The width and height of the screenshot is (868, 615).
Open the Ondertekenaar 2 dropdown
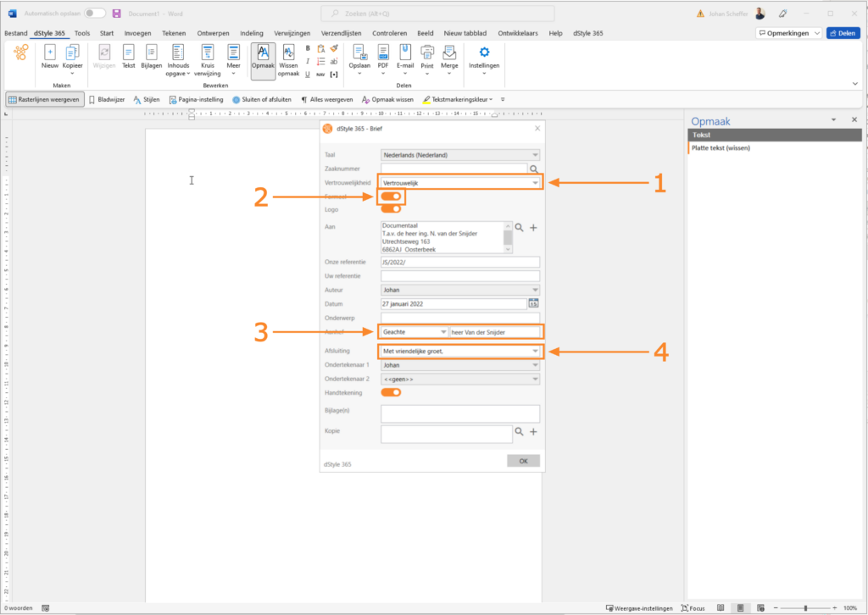click(460, 379)
